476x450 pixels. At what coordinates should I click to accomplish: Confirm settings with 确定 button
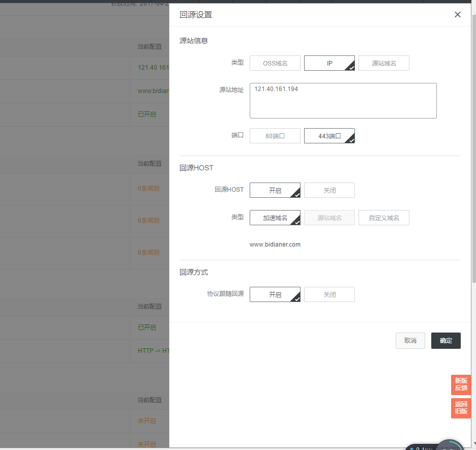[445, 341]
